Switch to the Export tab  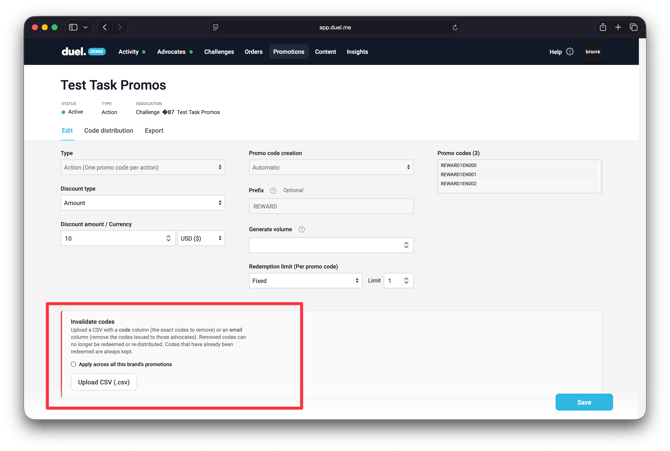coord(154,130)
